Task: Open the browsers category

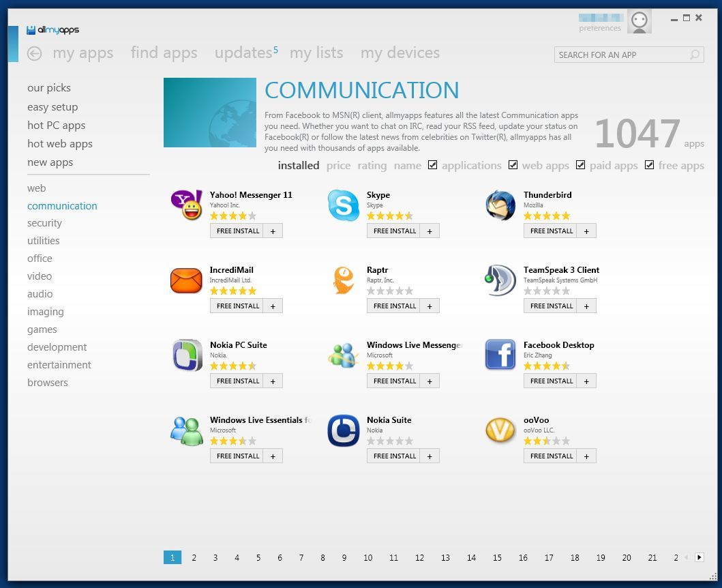Action: click(48, 383)
